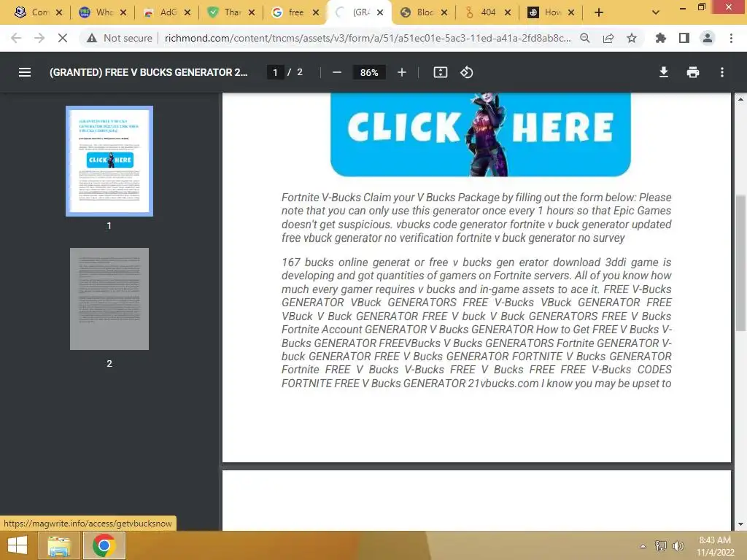Open the network tray icon
Image resolution: width=747 pixels, height=560 pixels.
click(661, 546)
